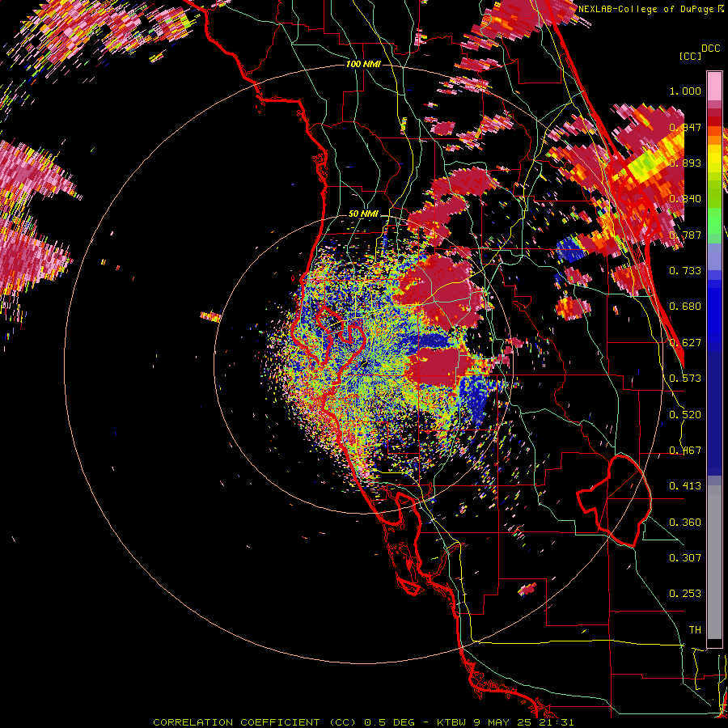
Task: Select the 0.520 legend value
Action: point(685,415)
